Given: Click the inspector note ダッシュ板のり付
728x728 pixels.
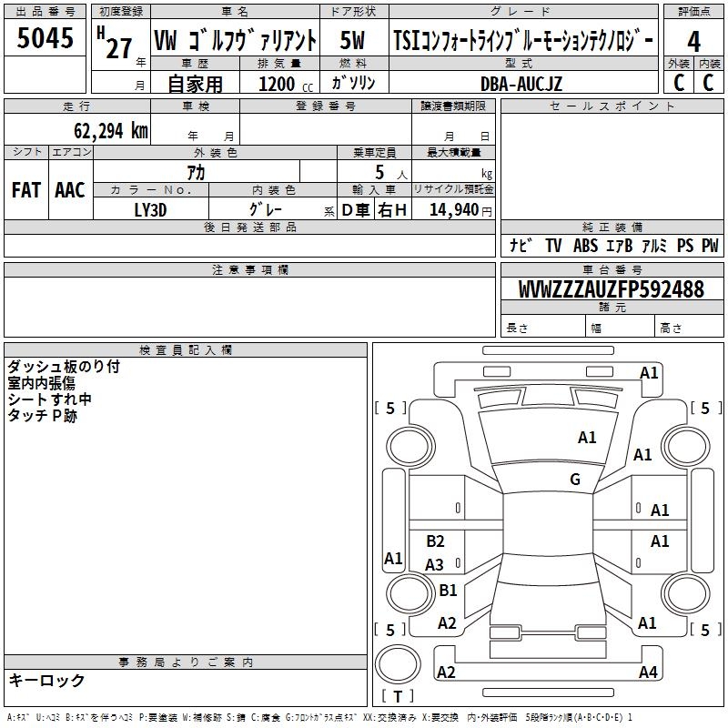Looking at the screenshot, I should 64,367.
